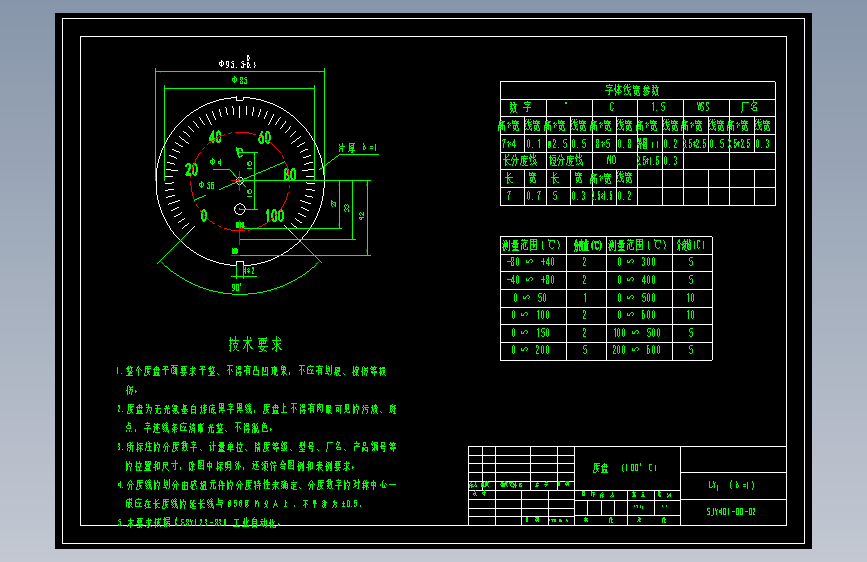Click the dial scale number 20
The image size is (867, 562).
pos(191,170)
